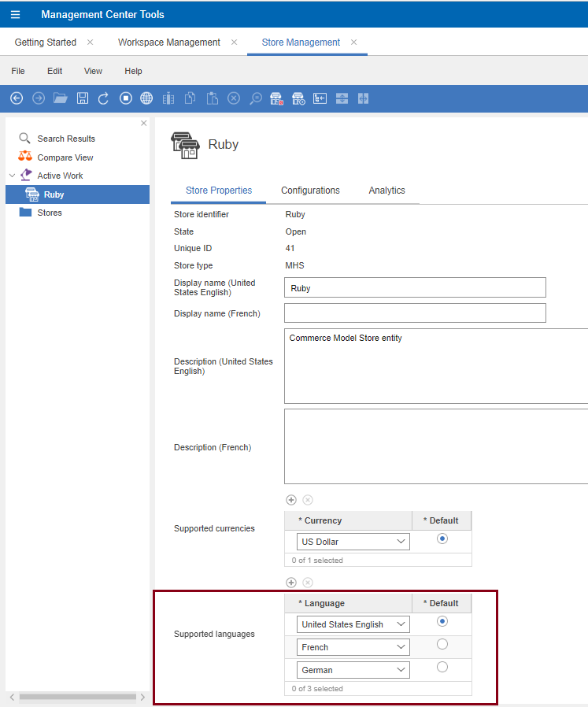This screenshot has width=588, height=707.
Task: Click the globe language icon in toolbar
Action: 146,98
